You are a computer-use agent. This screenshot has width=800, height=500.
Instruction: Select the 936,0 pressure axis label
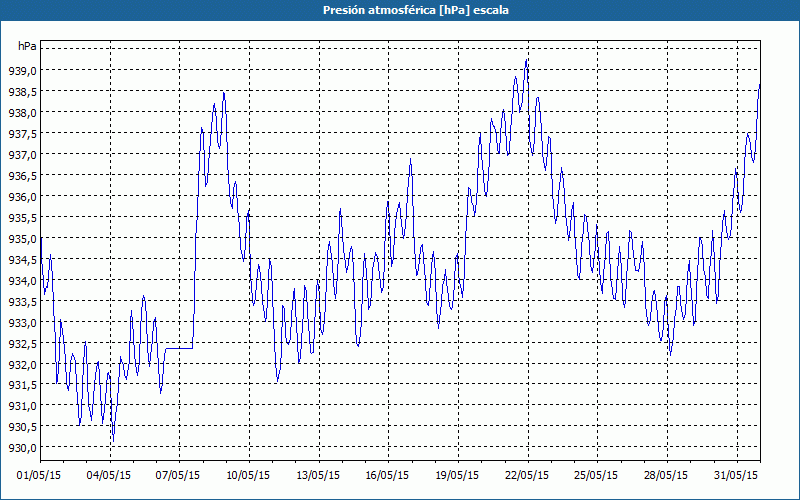22,197
